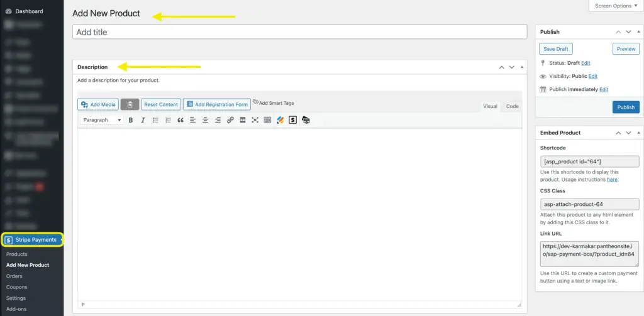
Task: Insert Read More tag
Action: (242, 120)
